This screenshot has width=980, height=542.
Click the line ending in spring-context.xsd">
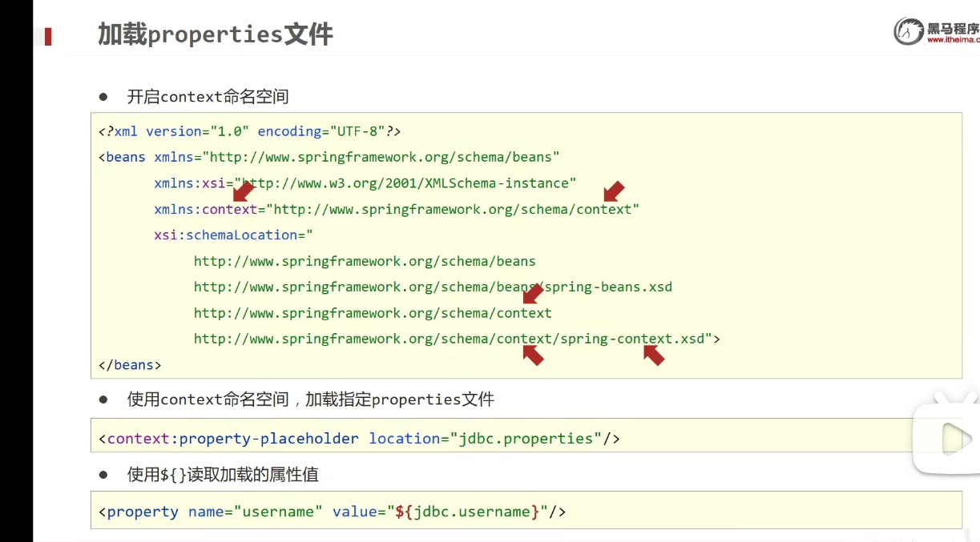tap(457, 339)
